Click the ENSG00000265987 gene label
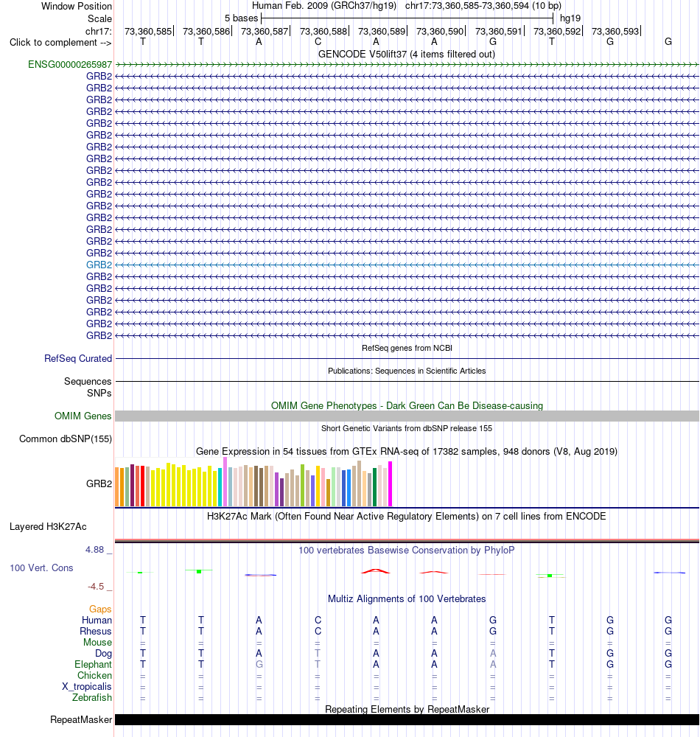Image resolution: width=700 pixels, height=737 pixels. 70,64
